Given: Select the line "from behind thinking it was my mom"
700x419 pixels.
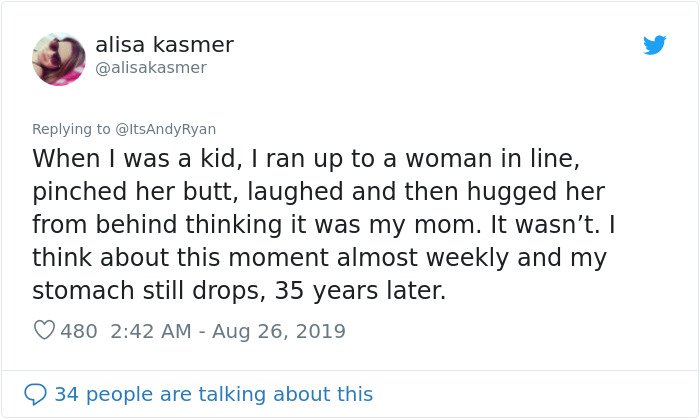Looking at the screenshot, I should [324, 224].
